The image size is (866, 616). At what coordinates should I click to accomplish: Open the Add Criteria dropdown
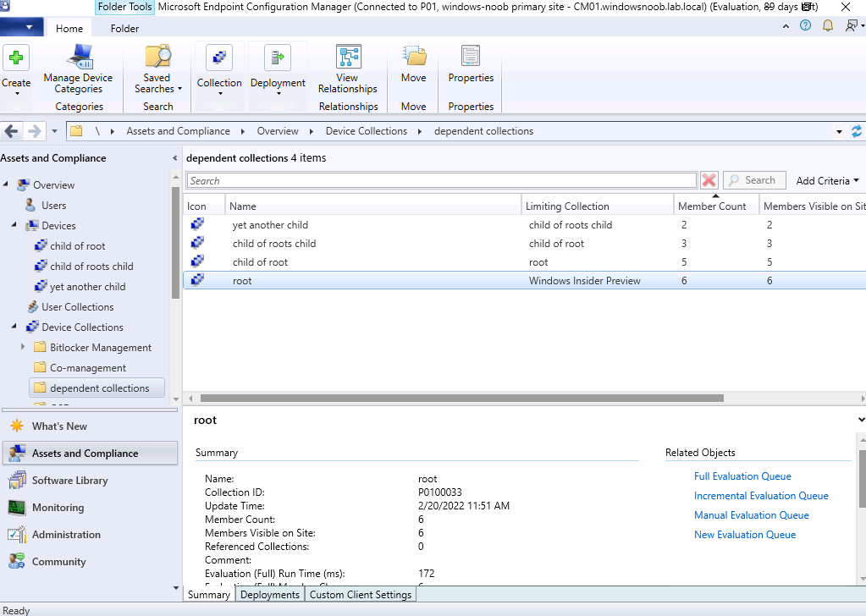coord(827,180)
